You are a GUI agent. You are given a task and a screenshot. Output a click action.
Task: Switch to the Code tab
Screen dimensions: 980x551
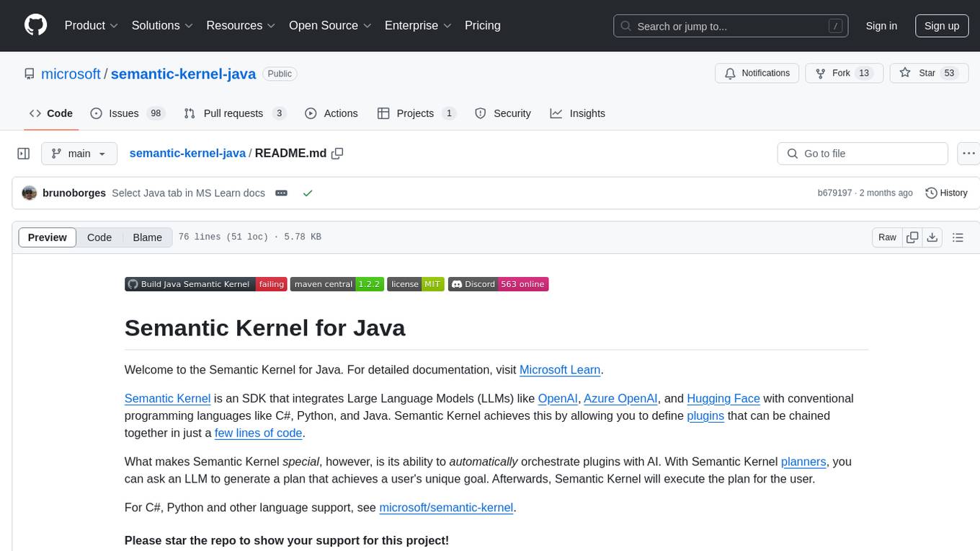point(50,113)
